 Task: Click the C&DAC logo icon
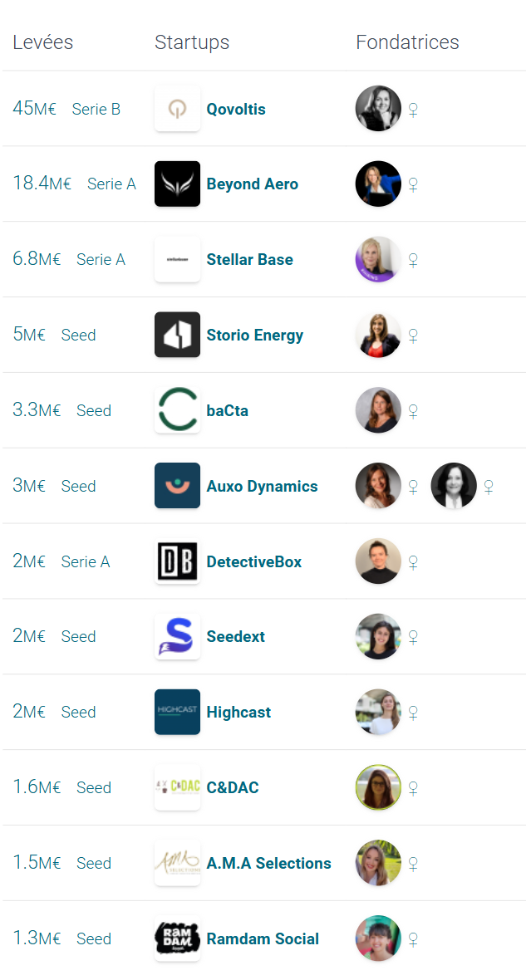click(x=177, y=787)
